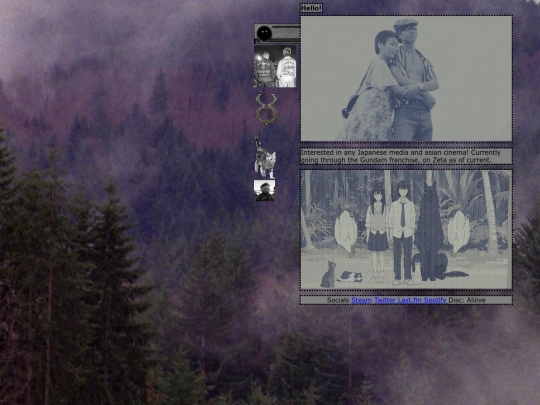
Task: Click the lying black-and-white cat in illustration
Action: point(349,276)
